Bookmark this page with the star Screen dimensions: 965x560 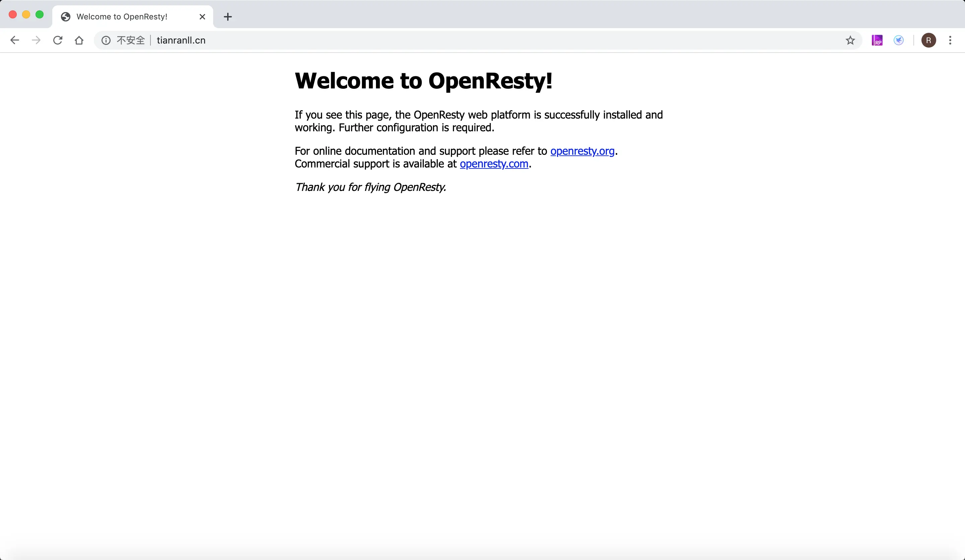[850, 40]
